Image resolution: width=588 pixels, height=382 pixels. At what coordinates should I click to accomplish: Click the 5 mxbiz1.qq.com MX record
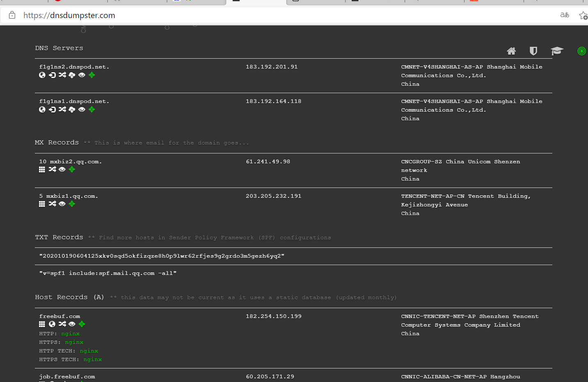click(68, 196)
